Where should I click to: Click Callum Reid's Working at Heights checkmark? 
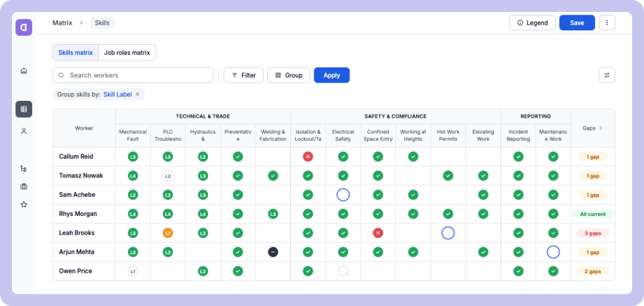[413, 157]
